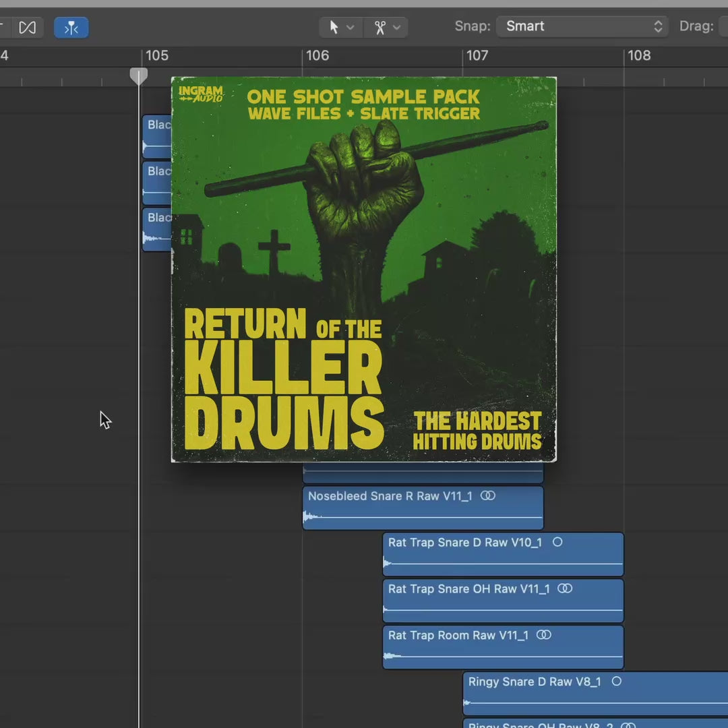The height and width of the screenshot is (728, 728).
Task: Click mono circle icon on Ringy Snare D region
Action: (616, 681)
